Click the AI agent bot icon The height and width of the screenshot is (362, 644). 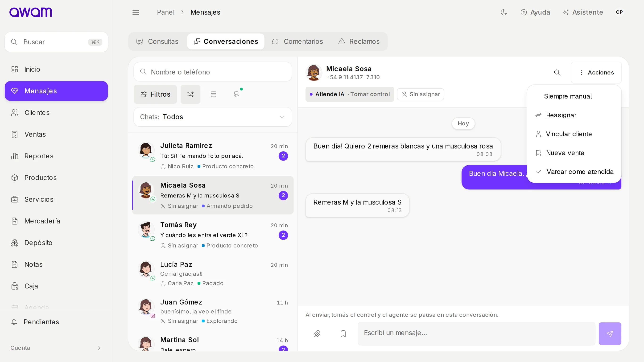(x=236, y=94)
